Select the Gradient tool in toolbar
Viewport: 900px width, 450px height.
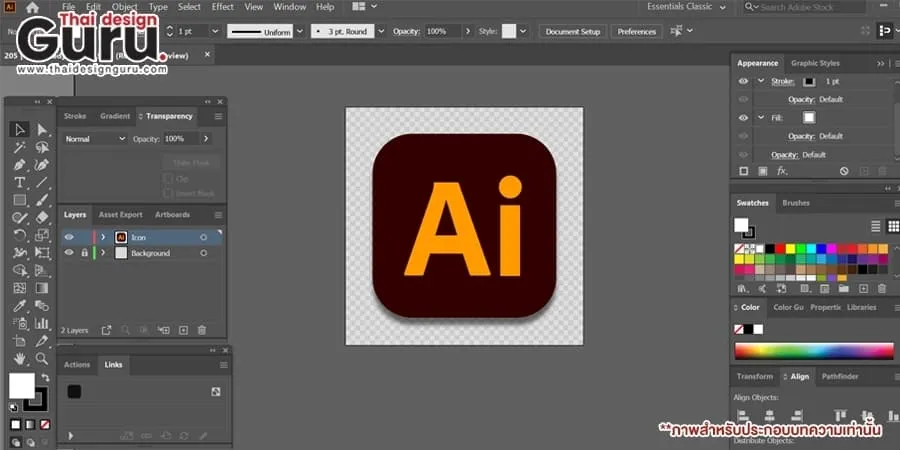(x=42, y=288)
